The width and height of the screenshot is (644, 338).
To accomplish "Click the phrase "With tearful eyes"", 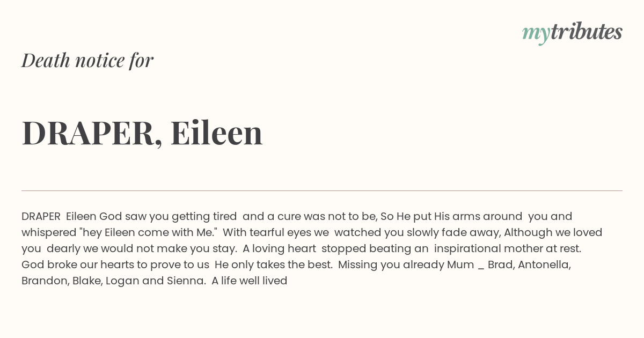I will click(x=275, y=232).
